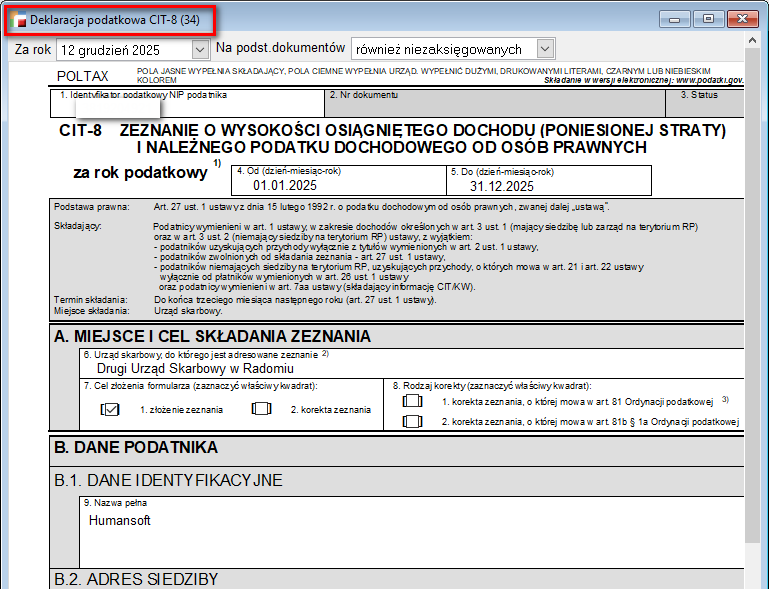769x589 pixels.
Task: Mark the art. 81b § 1a correction checkbox
Action: [x=412, y=421]
